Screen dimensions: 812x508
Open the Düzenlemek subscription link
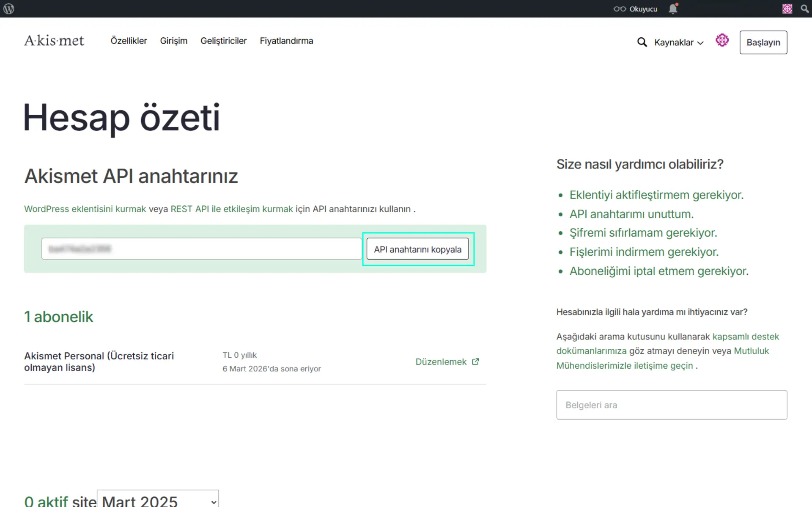(x=441, y=362)
